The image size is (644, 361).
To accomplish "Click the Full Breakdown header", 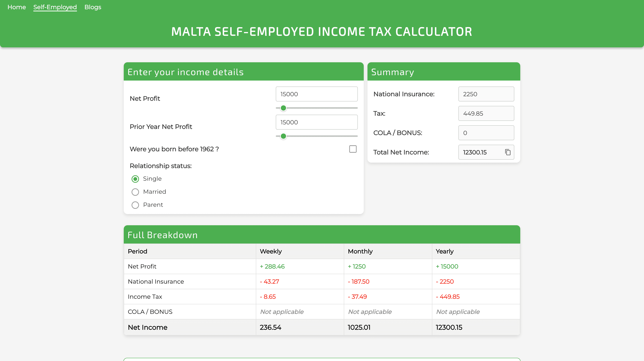I will (x=162, y=235).
